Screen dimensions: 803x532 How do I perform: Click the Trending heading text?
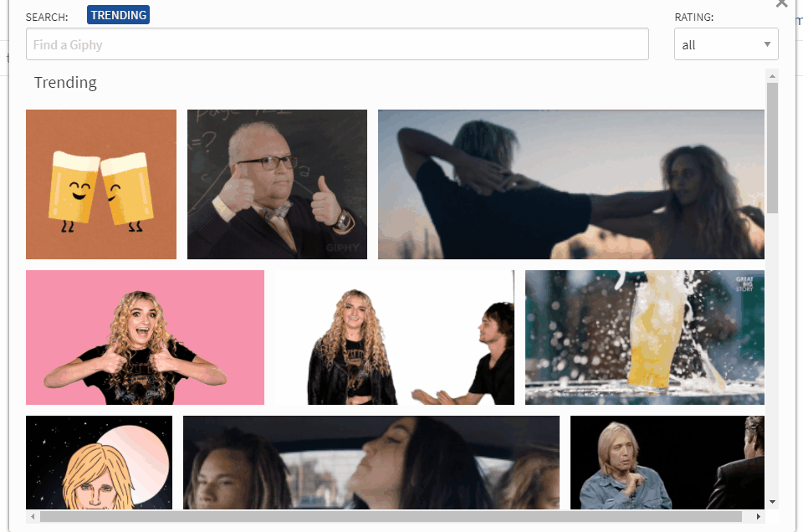65,83
